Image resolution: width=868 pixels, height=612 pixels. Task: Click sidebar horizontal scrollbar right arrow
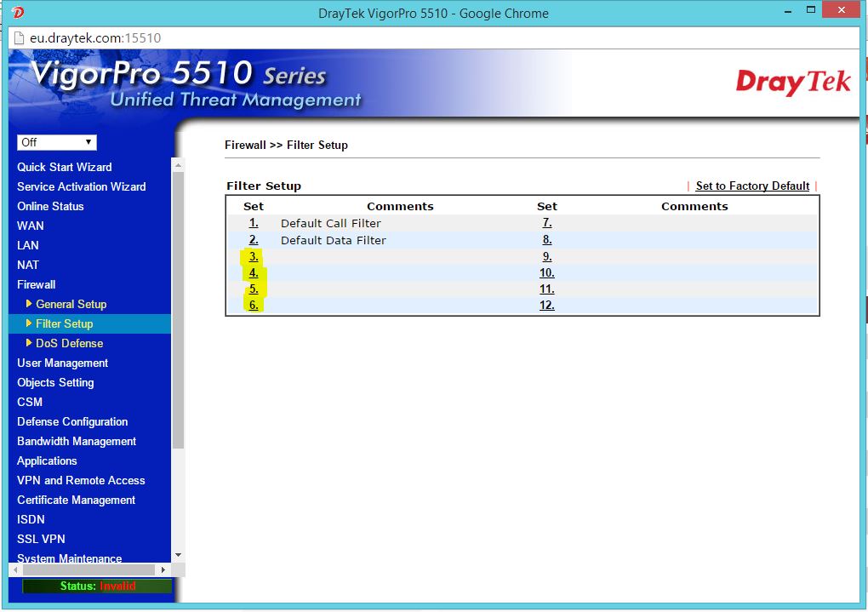click(163, 569)
